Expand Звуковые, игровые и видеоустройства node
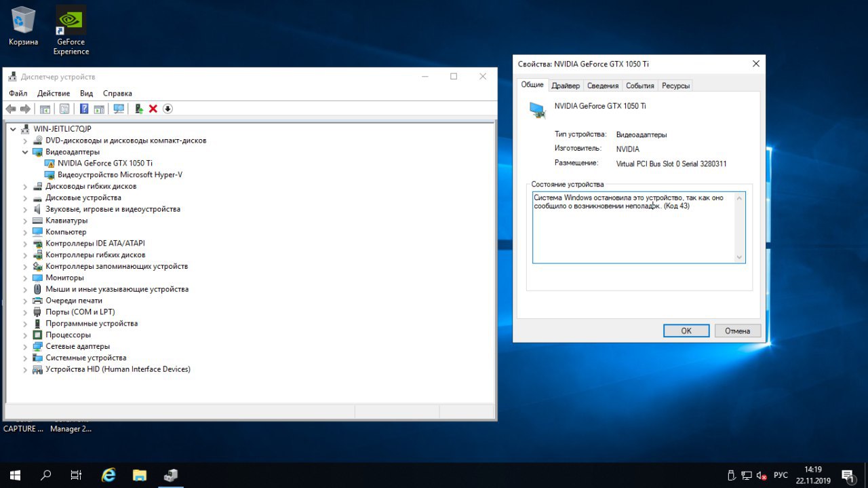 point(25,209)
